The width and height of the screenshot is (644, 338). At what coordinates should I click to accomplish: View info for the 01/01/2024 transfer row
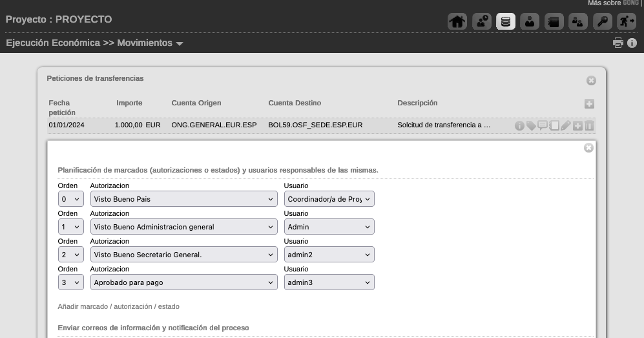click(x=519, y=125)
